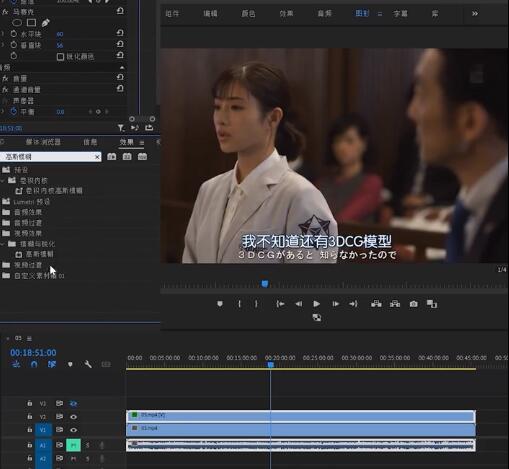Export frame with camera icon
The width and height of the screenshot is (509, 469).
[x=414, y=304]
